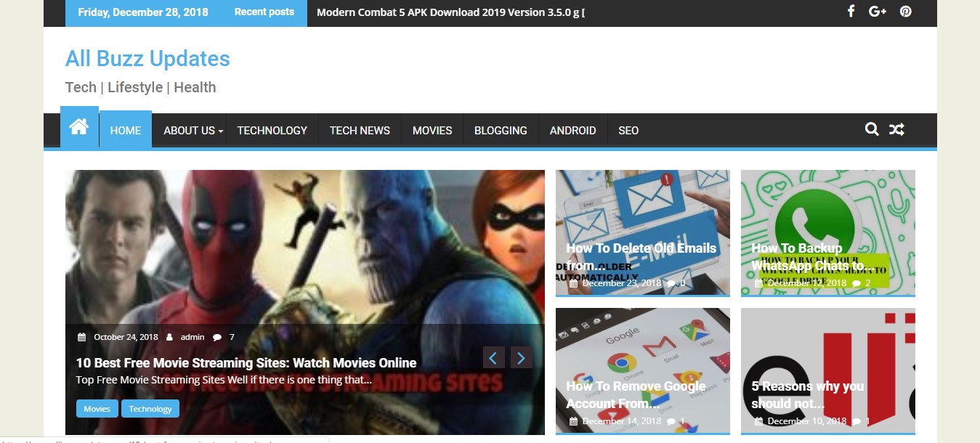
Task: Click the admin author link
Action: click(193, 337)
